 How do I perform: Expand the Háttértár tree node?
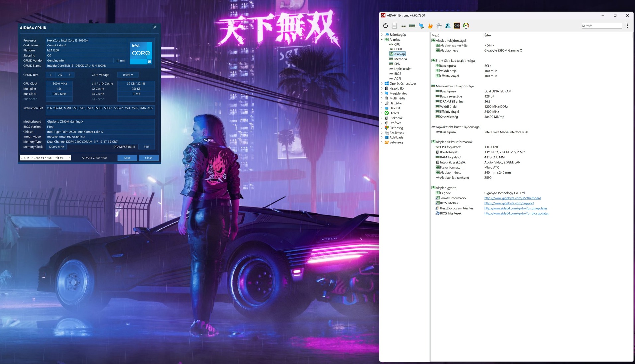coord(382,103)
